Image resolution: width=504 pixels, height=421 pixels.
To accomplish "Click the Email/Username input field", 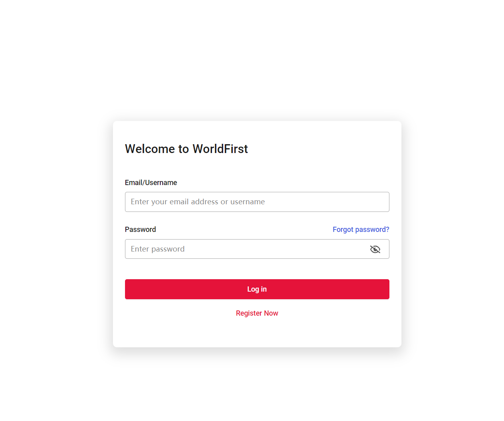I will point(257,202).
